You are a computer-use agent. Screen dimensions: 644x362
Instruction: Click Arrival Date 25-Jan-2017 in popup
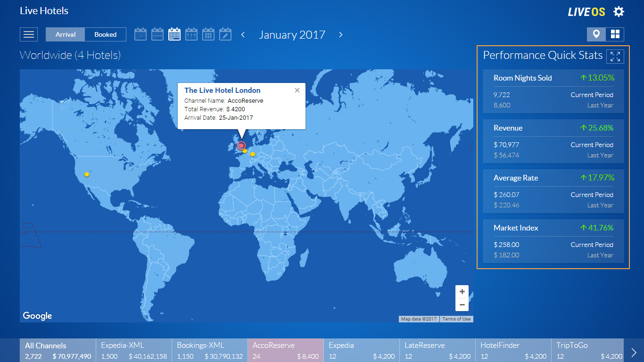coord(219,118)
